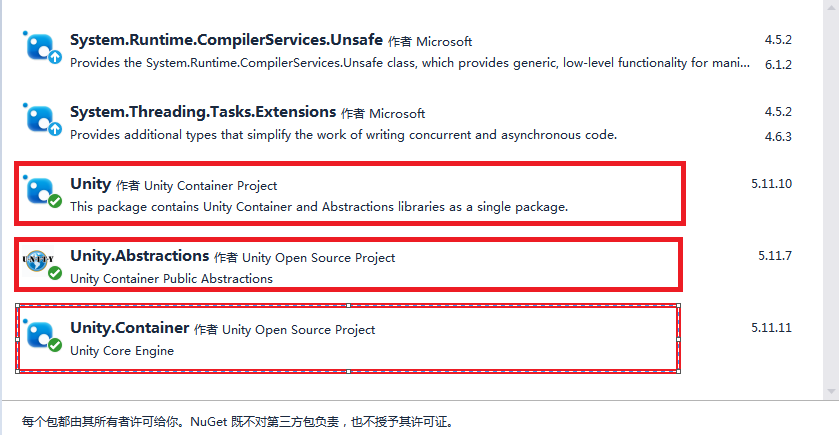Image resolution: width=839 pixels, height=435 pixels.
Task: Click the System.Runtime.CompilerServices.Unsafe package icon
Action: (42, 48)
